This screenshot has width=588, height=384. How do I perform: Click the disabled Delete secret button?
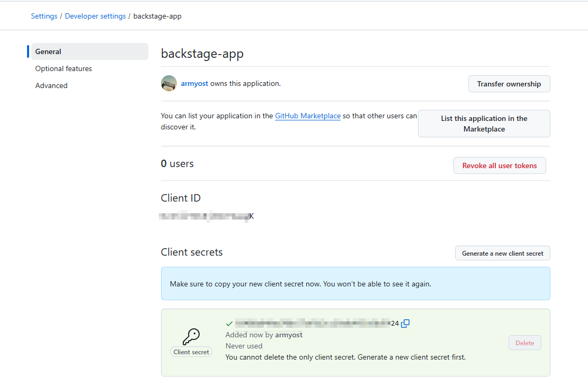[524, 343]
